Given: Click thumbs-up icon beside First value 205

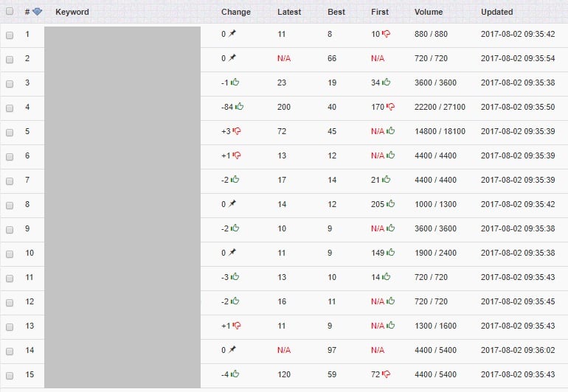Looking at the screenshot, I should tap(390, 204).
